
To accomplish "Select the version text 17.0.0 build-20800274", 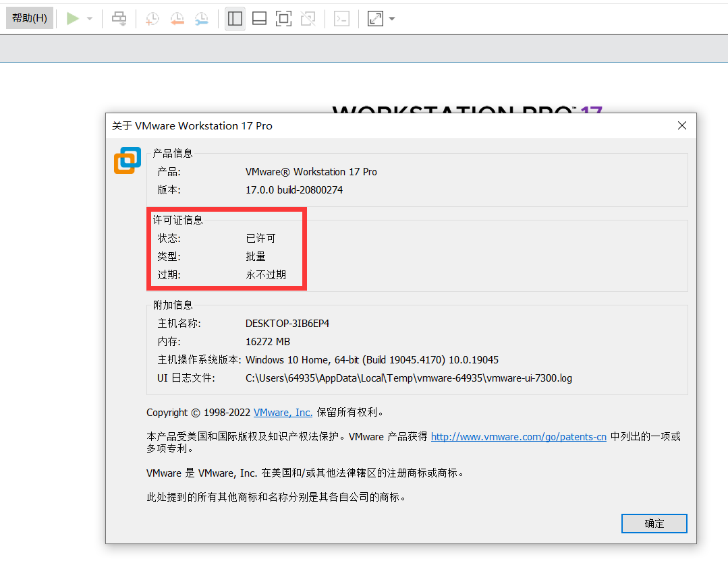I will point(294,190).
